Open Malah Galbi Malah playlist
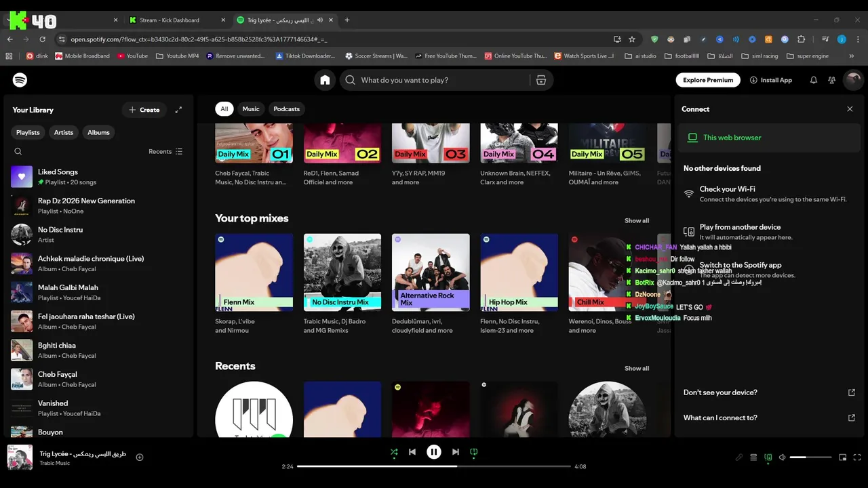This screenshot has height=488, width=868. pos(98,292)
